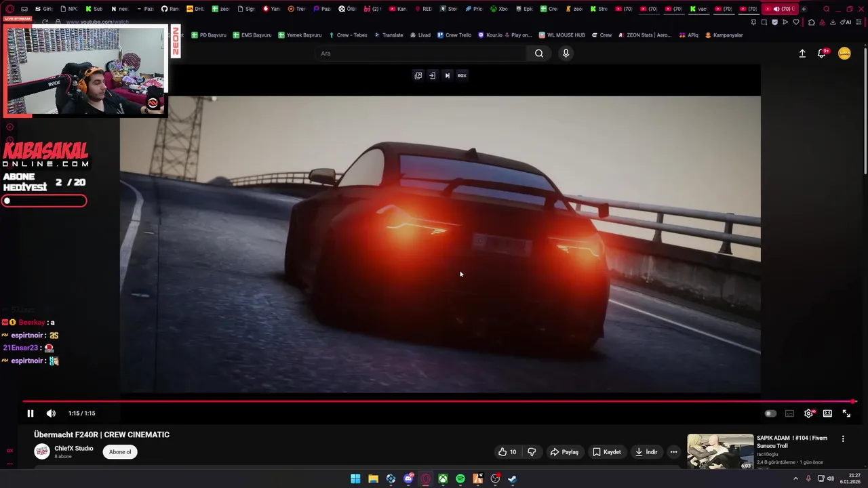
Task: Open options menu for SAPIK ADAM video
Action: point(843,439)
